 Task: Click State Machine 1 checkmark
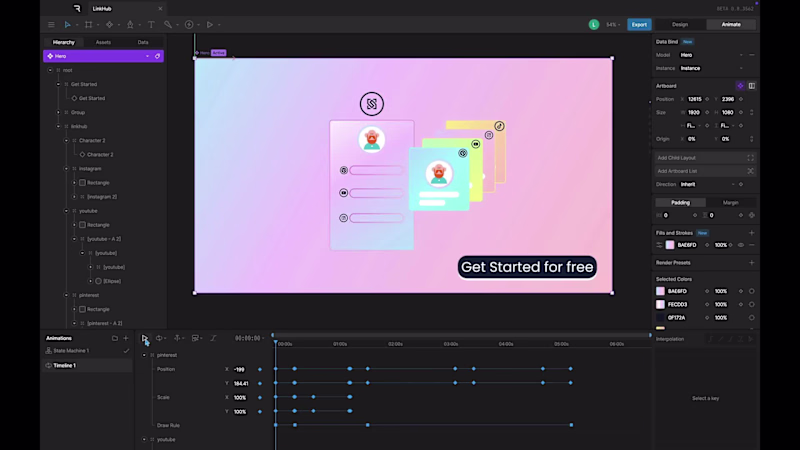(x=126, y=351)
